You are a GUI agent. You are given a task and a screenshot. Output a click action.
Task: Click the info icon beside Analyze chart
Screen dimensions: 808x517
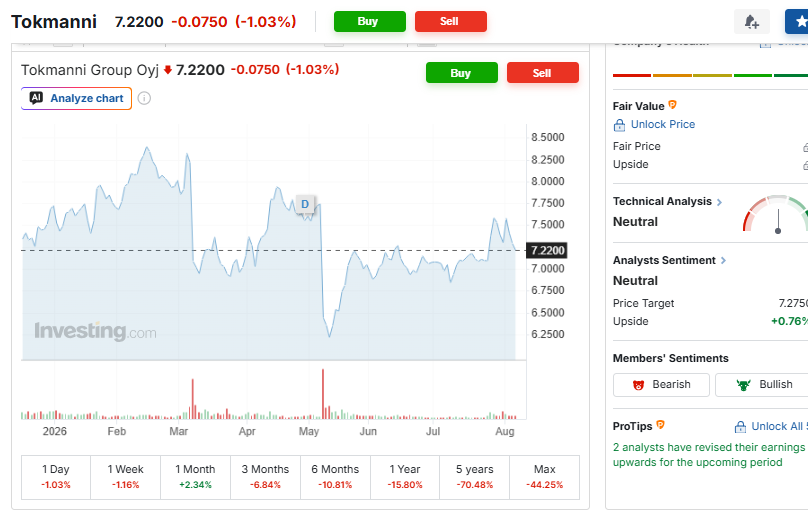click(x=144, y=98)
